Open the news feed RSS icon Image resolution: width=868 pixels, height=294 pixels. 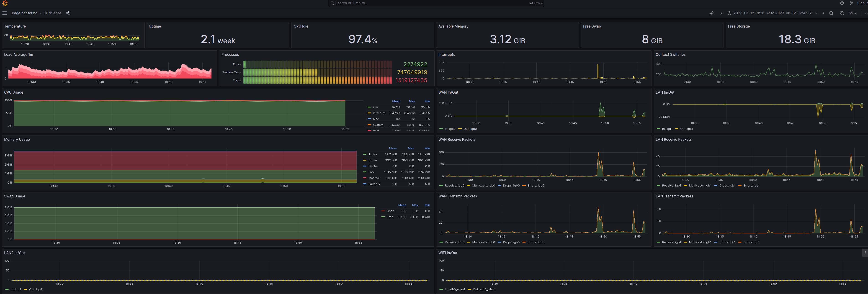[851, 3]
